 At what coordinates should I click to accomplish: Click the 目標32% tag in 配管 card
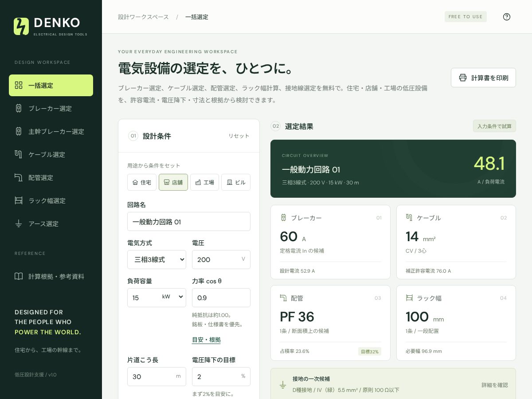[x=370, y=351]
